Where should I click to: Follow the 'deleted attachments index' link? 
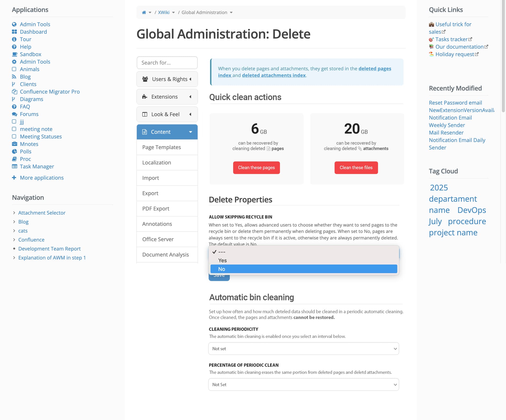click(274, 75)
